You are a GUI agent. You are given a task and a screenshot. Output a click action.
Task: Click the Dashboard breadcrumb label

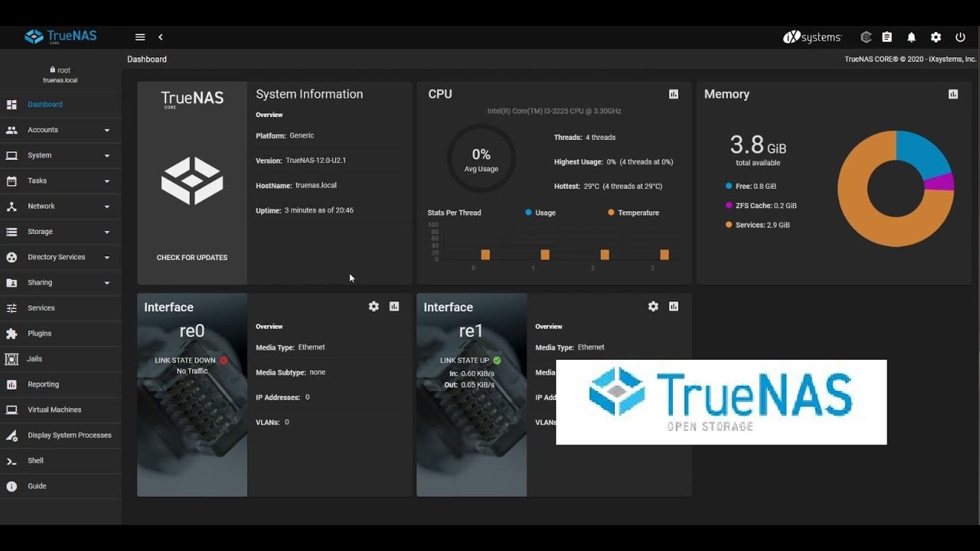tap(147, 59)
